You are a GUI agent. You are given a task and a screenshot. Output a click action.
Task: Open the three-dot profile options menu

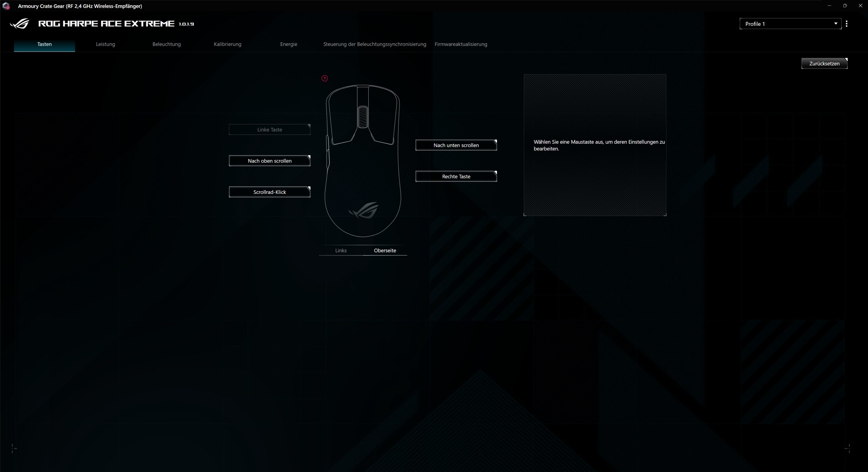(846, 24)
